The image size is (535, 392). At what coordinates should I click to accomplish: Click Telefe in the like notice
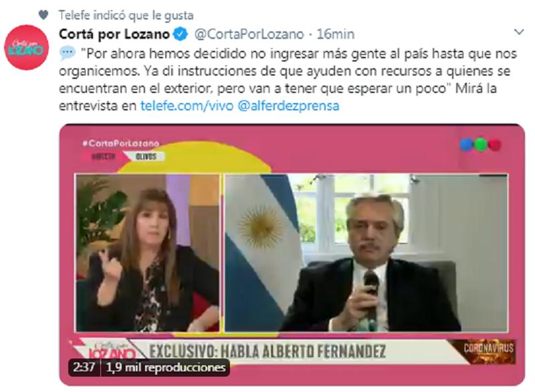tap(74, 15)
